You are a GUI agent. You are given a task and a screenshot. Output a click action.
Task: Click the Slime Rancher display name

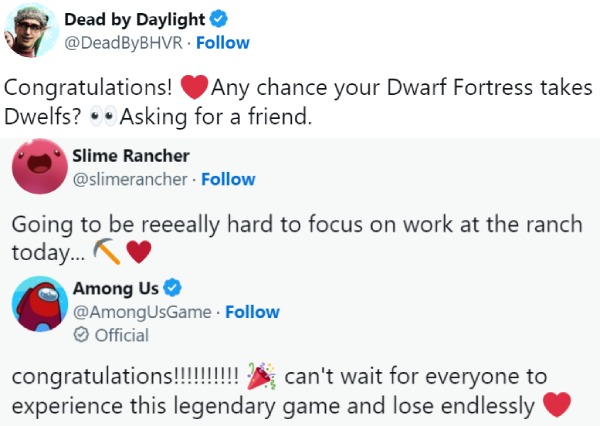click(131, 156)
